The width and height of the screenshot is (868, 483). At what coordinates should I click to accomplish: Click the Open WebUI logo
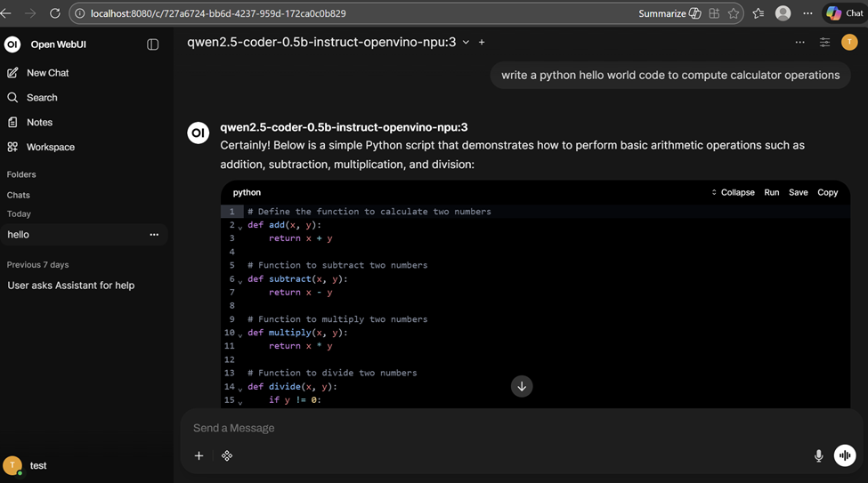tap(12, 44)
